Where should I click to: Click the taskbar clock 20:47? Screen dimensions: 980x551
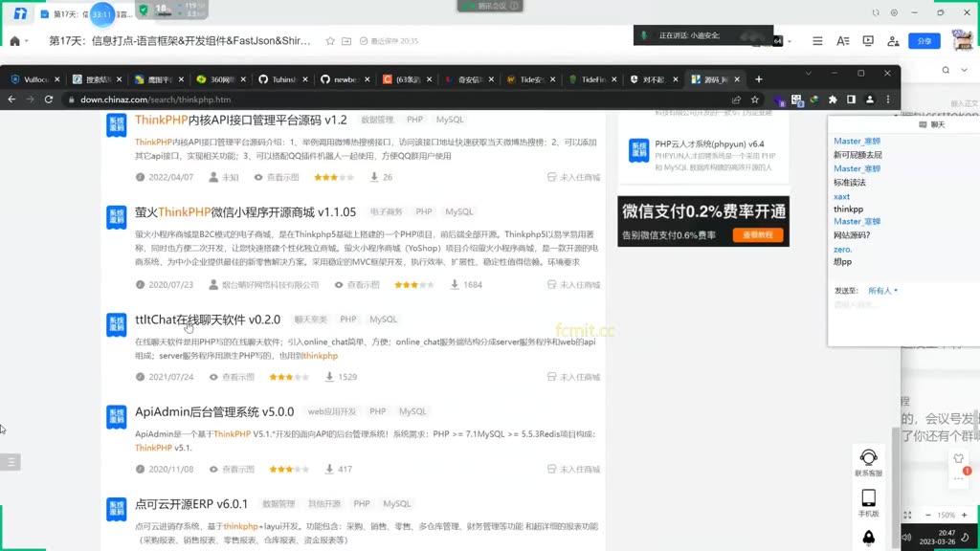click(x=947, y=533)
